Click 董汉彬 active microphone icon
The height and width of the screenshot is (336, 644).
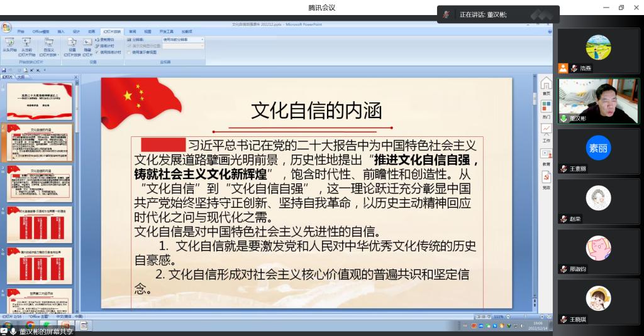[x=564, y=119]
